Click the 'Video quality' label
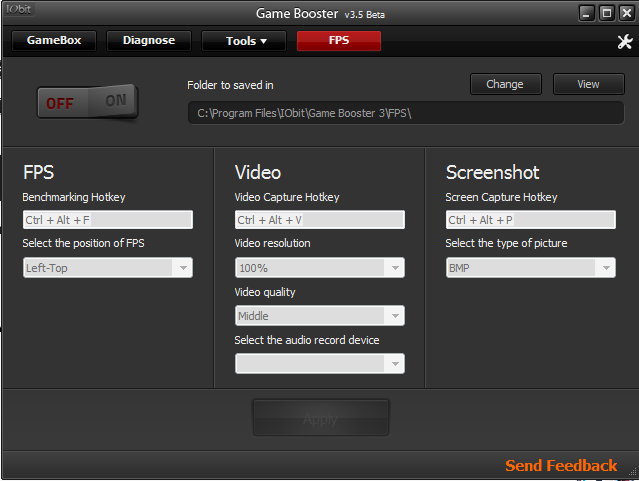639x481 pixels. [x=264, y=292]
